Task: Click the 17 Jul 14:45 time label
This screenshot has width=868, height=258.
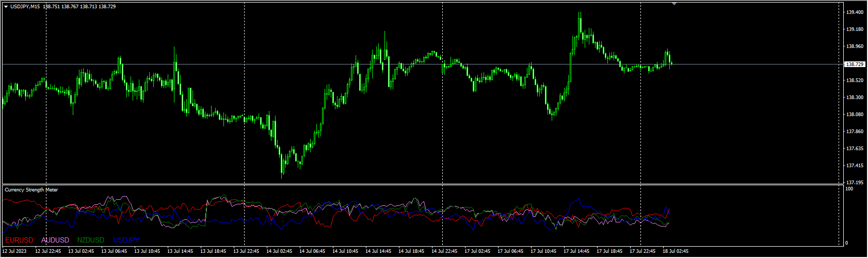Action: (576, 252)
